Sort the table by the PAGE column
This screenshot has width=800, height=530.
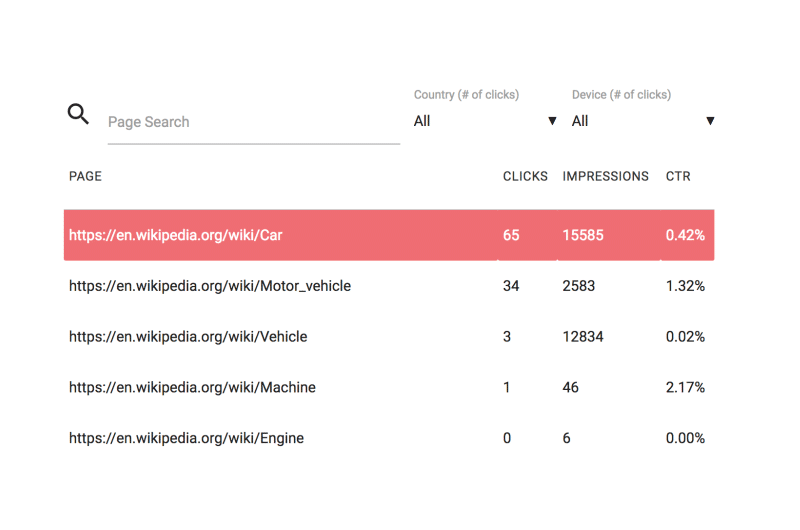(86, 176)
